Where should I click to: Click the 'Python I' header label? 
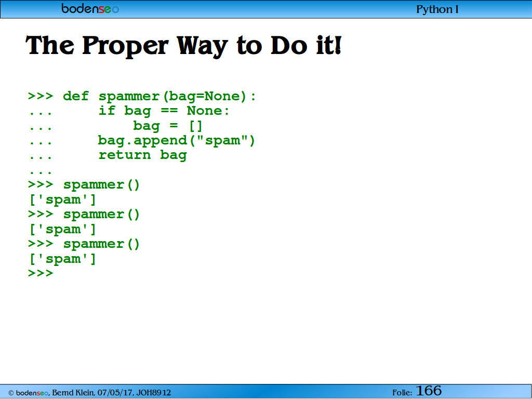pos(437,9)
